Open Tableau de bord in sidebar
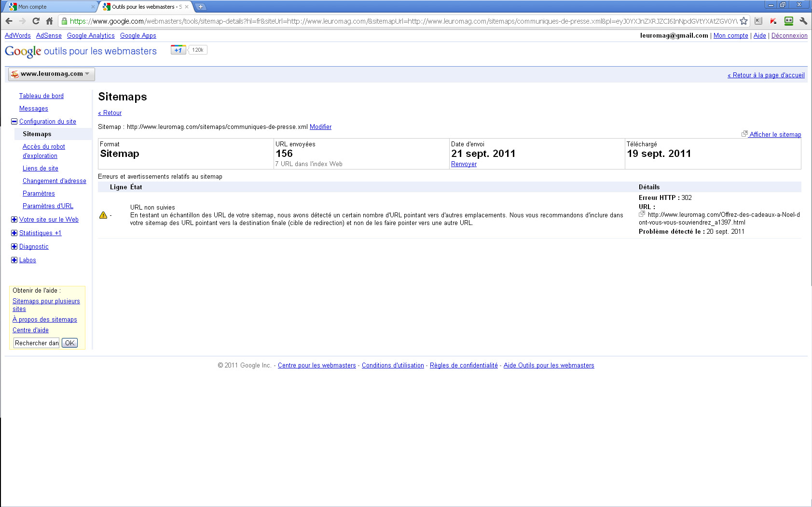Viewport: 812px width, 507px height. coord(41,96)
